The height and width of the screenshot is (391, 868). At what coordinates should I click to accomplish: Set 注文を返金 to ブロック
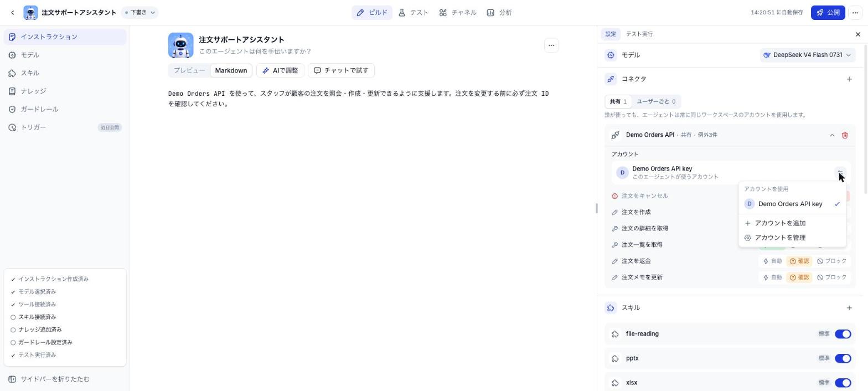[831, 261]
